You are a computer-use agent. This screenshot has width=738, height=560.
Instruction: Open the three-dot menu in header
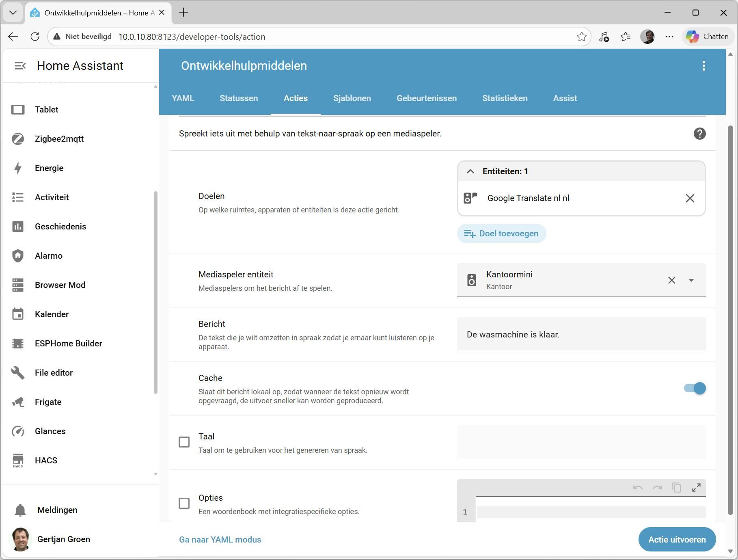click(703, 66)
